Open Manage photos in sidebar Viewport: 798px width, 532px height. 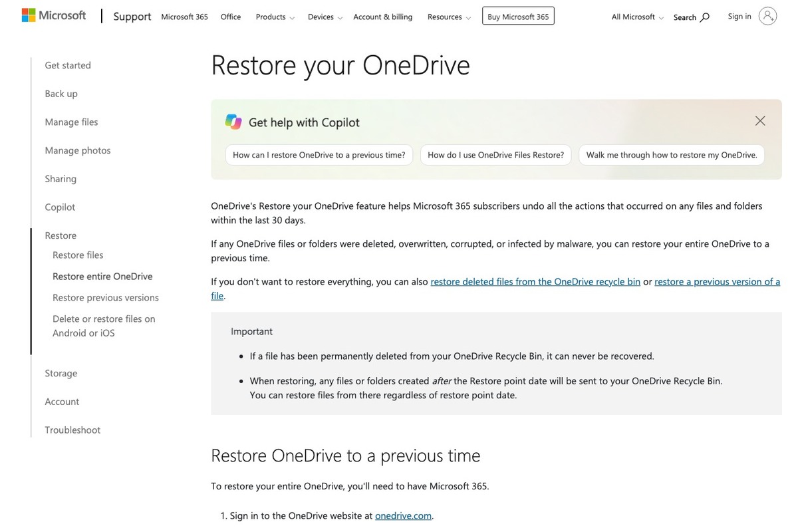[78, 150]
